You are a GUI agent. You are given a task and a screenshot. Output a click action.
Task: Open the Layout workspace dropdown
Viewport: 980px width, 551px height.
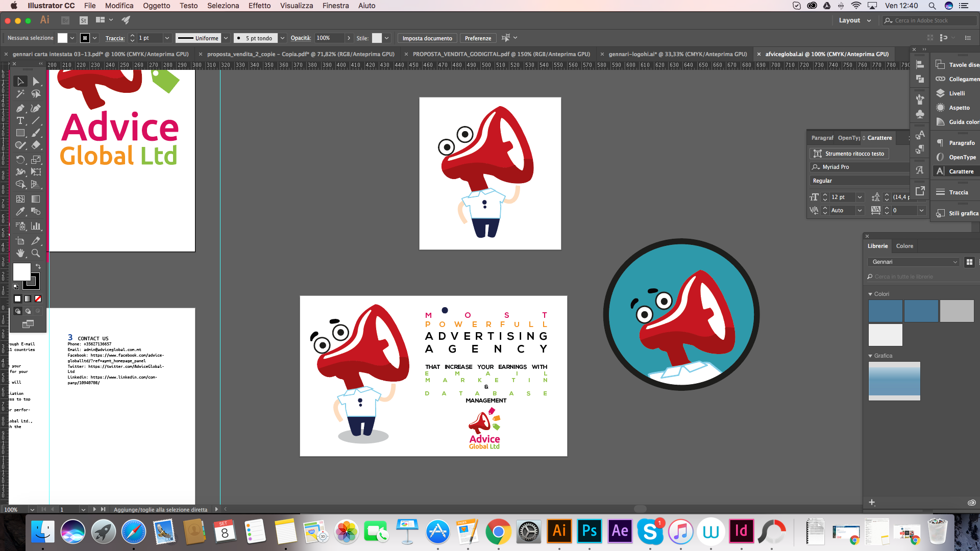pos(855,20)
